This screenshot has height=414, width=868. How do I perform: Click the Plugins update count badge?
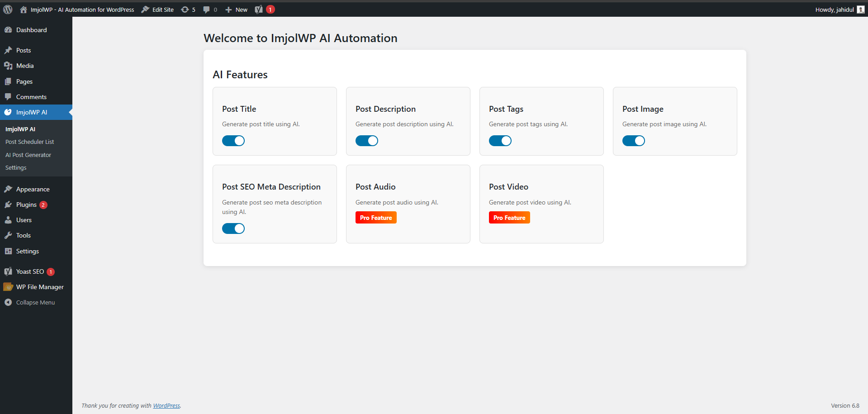tap(43, 205)
